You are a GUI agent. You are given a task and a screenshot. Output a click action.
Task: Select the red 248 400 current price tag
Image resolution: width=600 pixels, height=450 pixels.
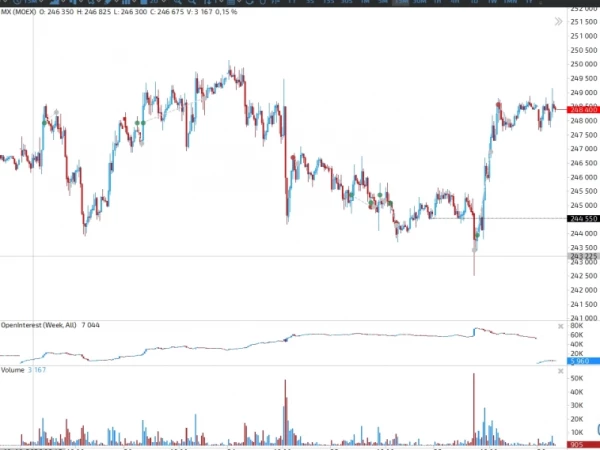tap(583, 110)
